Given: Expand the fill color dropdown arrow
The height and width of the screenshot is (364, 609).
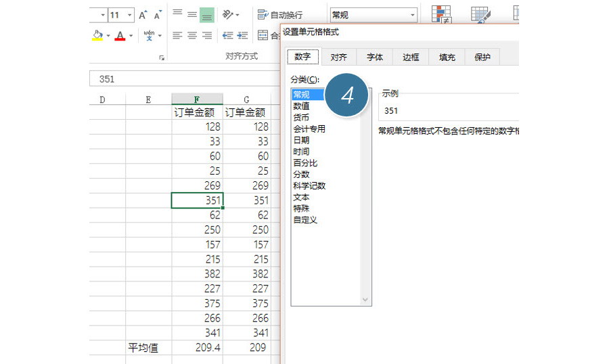Looking at the screenshot, I should tap(108, 36).
